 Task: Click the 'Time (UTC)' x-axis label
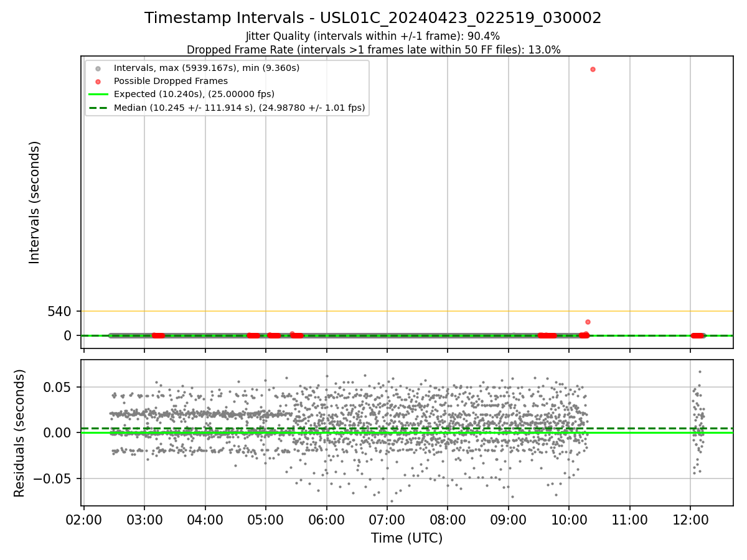[x=407, y=538]
